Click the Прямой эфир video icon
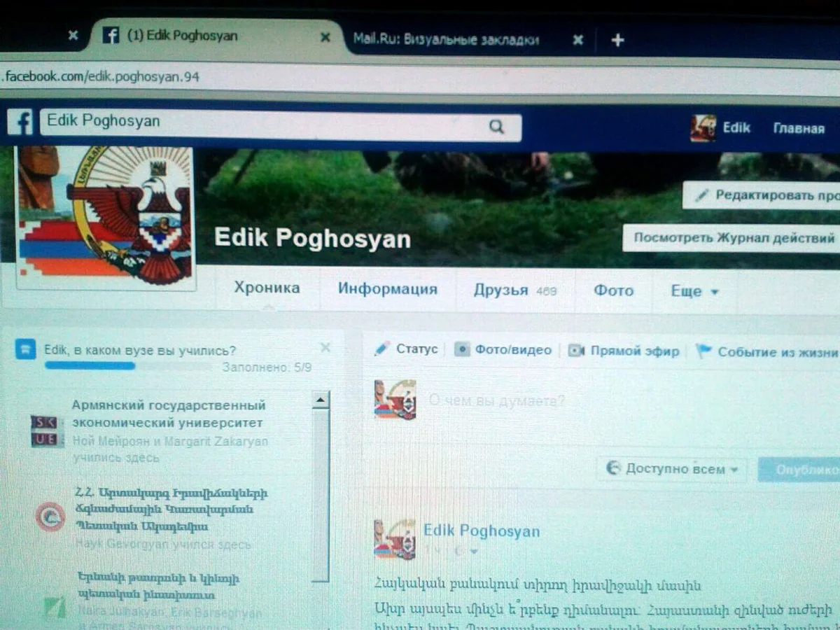 (x=575, y=351)
